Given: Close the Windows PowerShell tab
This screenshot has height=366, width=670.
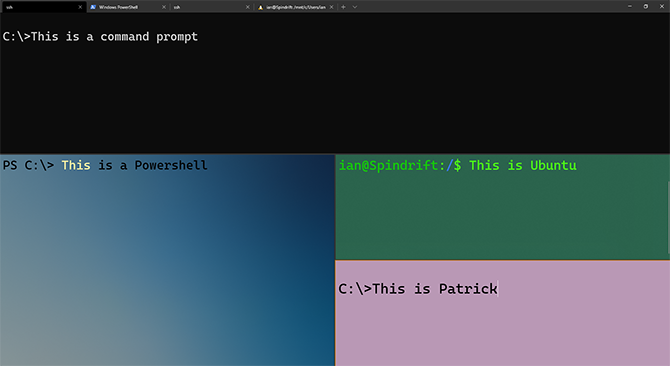Looking at the screenshot, I should click(x=164, y=7).
